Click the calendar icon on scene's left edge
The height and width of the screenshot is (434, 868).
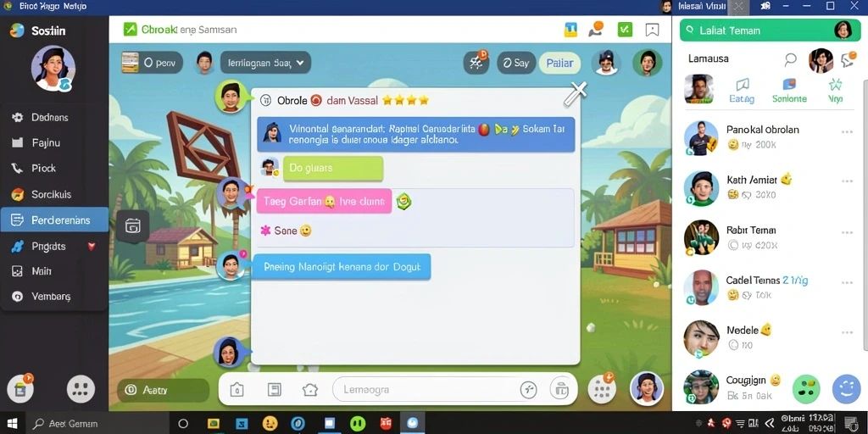click(133, 225)
